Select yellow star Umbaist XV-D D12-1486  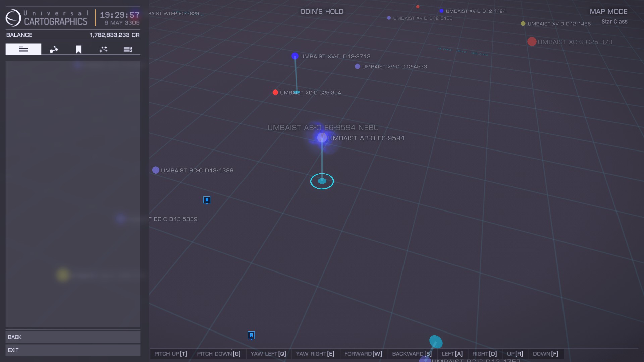point(523,23)
